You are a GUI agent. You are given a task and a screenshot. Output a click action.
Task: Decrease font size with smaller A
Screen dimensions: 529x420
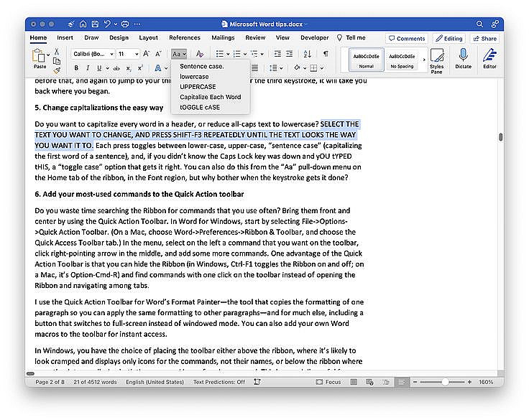(x=158, y=54)
